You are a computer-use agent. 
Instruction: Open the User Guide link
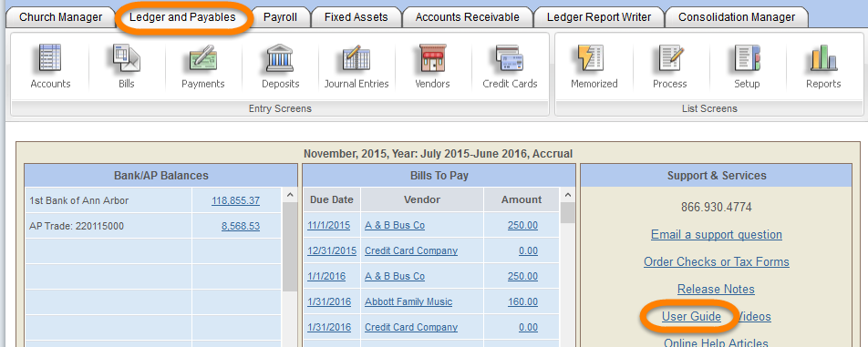pos(691,317)
